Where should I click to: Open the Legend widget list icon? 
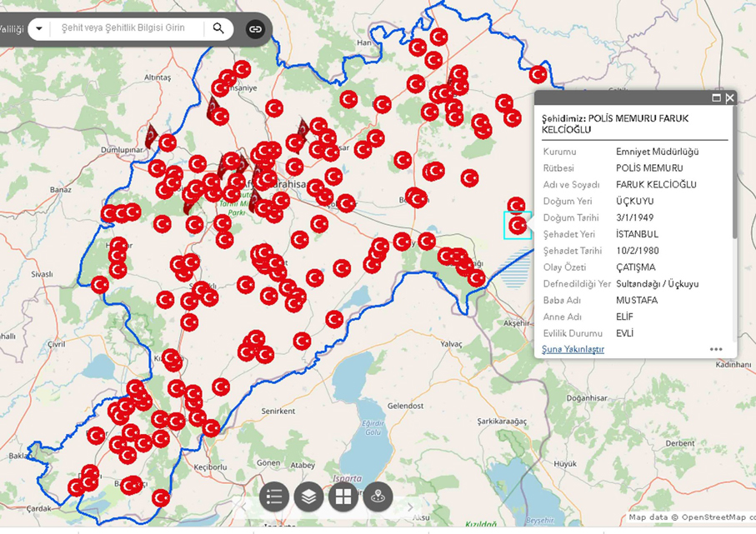[274, 497]
